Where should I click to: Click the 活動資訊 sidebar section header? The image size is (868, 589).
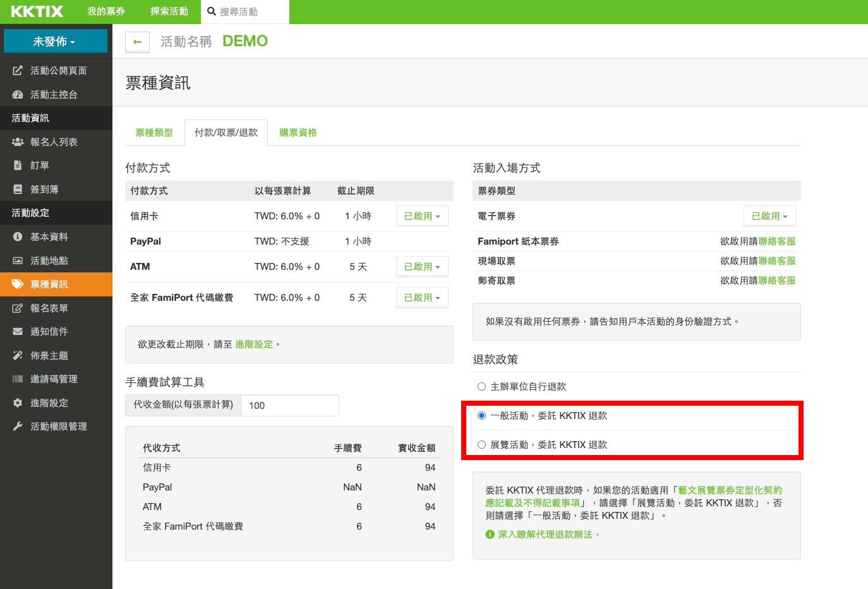point(56,118)
